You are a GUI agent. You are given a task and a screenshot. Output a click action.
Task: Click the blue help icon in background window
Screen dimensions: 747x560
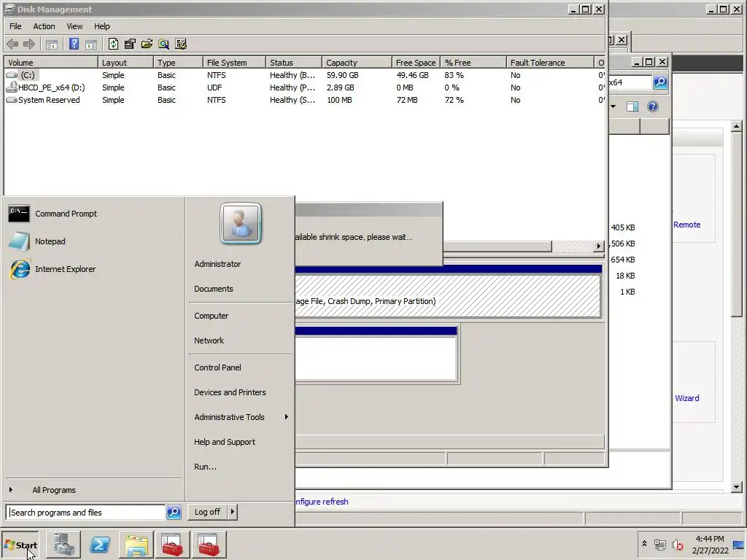coord(653,106)
